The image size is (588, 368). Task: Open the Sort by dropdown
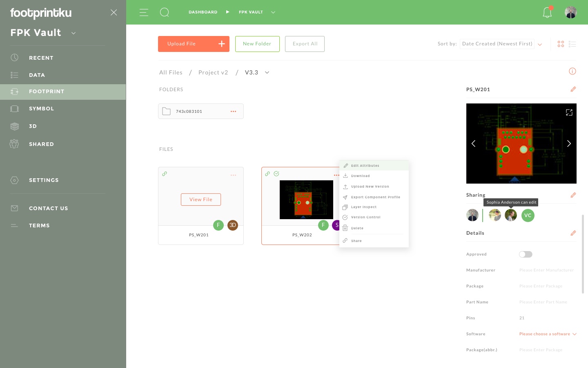pos(501,44)
